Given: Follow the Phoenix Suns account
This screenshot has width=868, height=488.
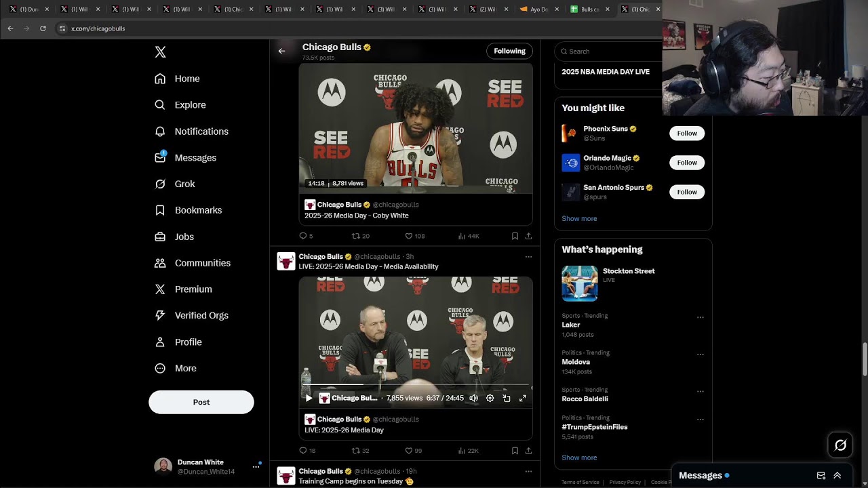Looking at the screenshot, I should pyautogui.click(x=686, y=133).
